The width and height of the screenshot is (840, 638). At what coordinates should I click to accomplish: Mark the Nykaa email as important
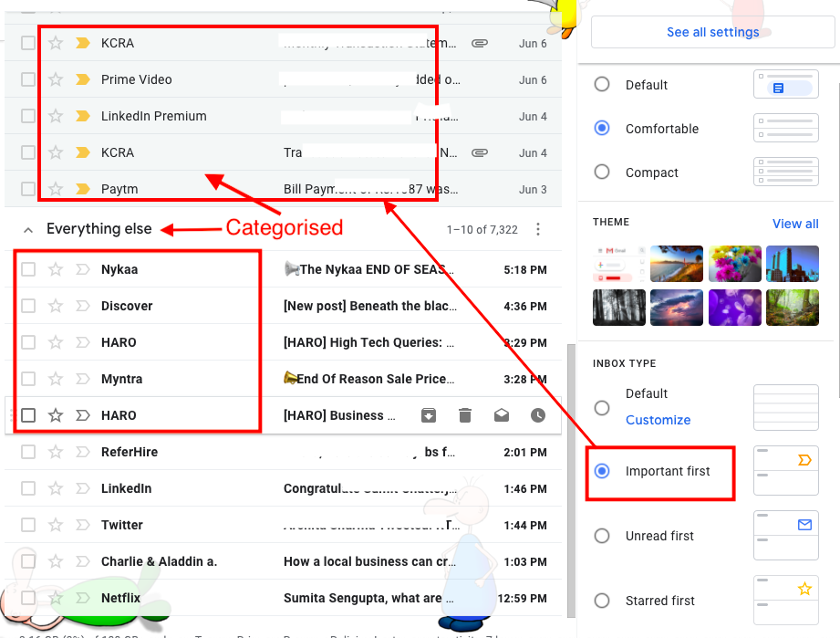82,269
